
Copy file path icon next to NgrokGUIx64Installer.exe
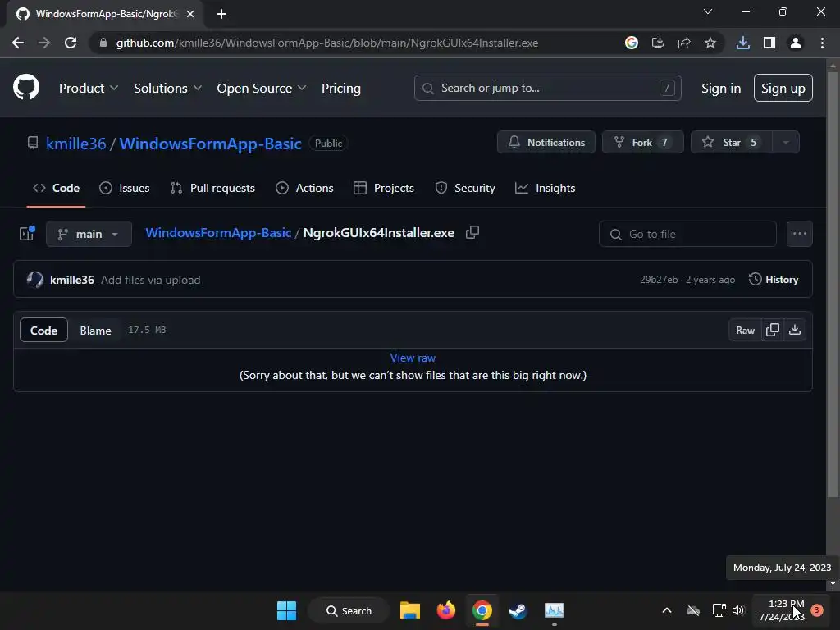[472, 232]
